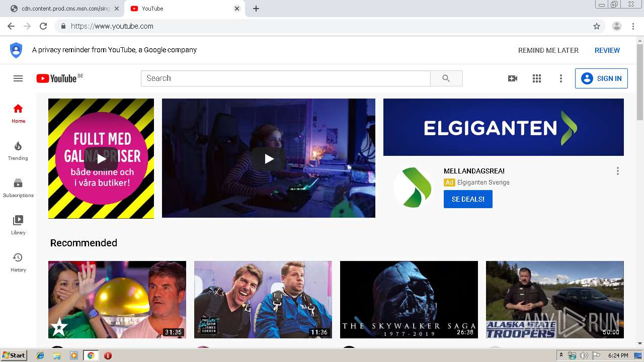Open the Chrome profile avatar
644x362 pixels.
point(617,26)
